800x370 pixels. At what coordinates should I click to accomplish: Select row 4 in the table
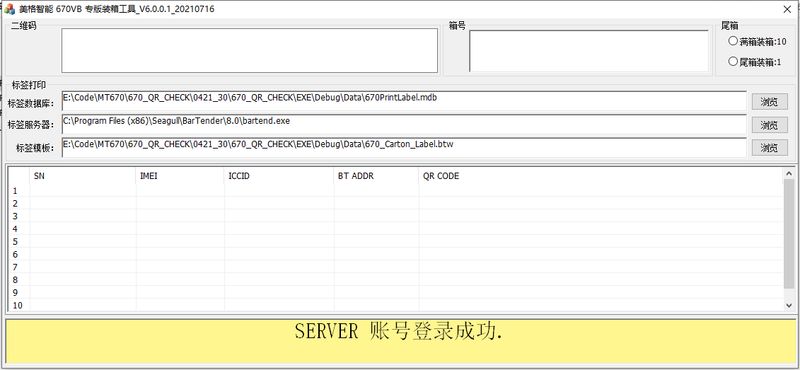click(396, 229)
